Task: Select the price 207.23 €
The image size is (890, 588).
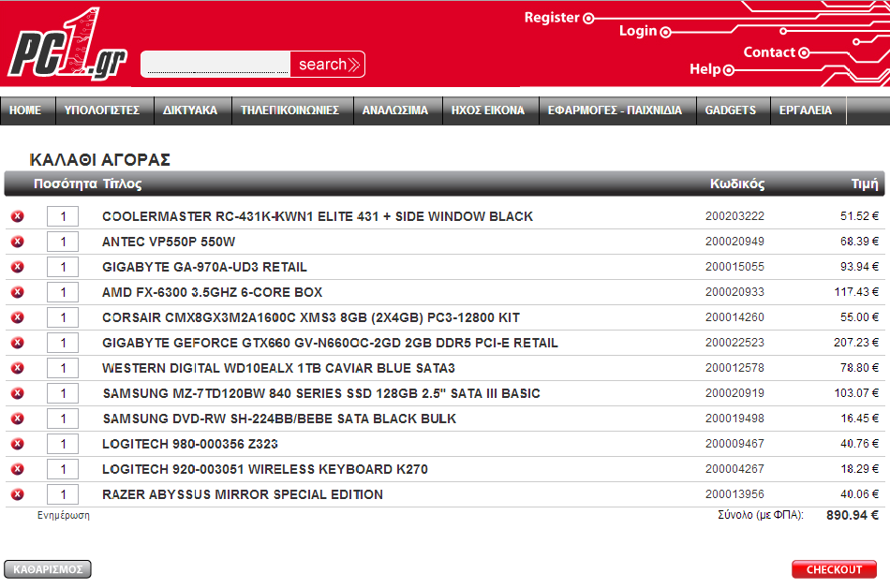Action: [x=856, y=343]
